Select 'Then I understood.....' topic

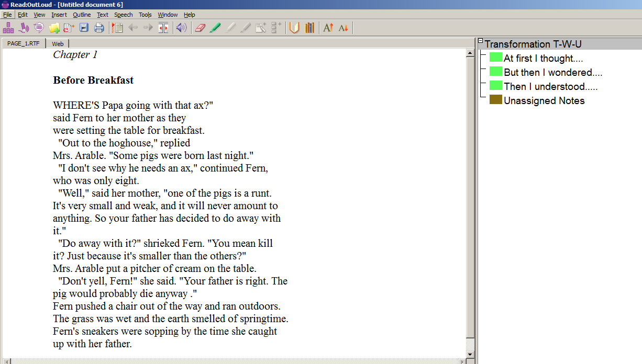click(x=550, y=87)
